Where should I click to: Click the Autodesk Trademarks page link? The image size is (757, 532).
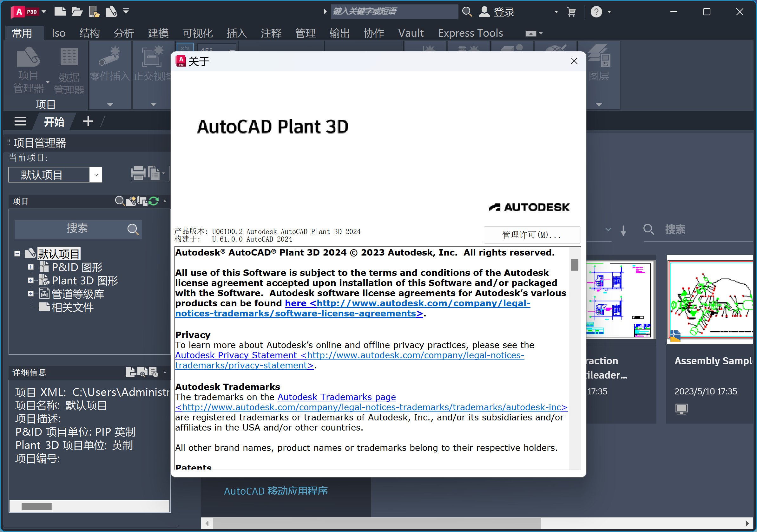click(336, 397)
